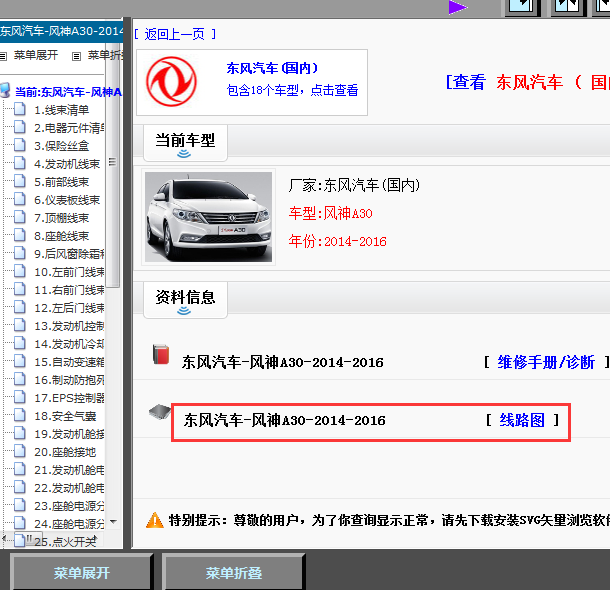
Task: Open the 资料信息 tab
Action: [185, 299]
